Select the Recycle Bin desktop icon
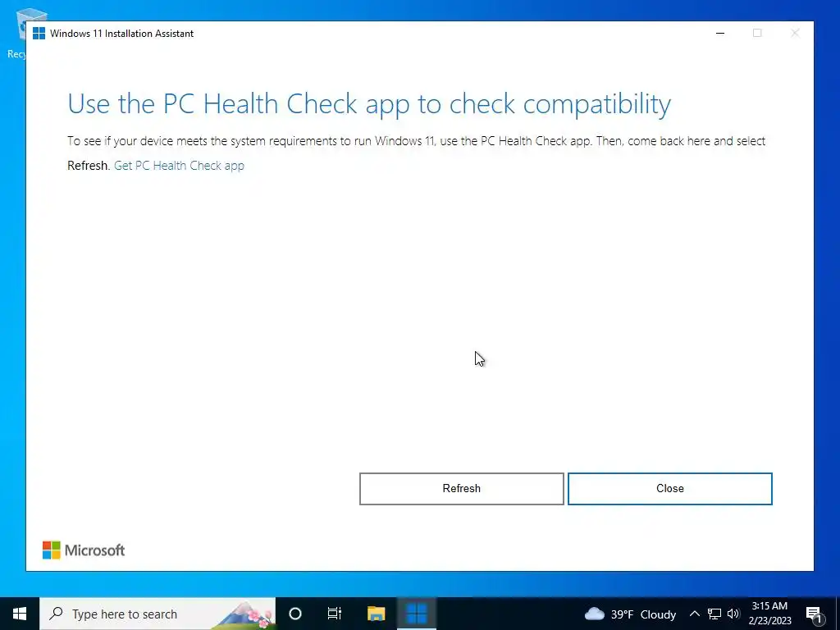Viewport: 840px width, 630px height. [x=16, y=32]
